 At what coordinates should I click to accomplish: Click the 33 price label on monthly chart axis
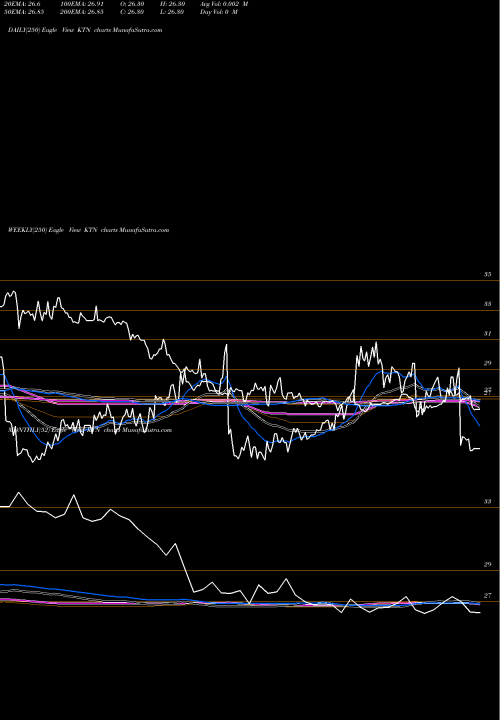(x=487, y=502)
